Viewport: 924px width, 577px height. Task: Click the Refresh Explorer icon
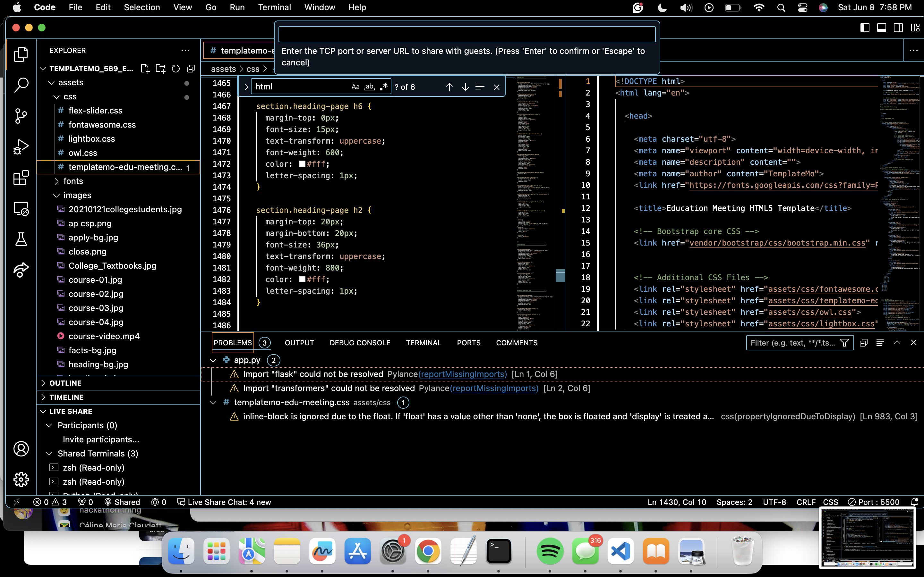[175, 69]
